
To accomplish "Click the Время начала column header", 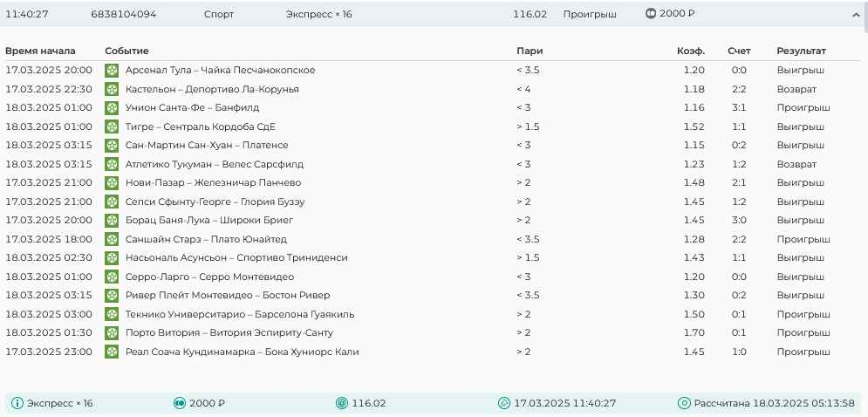I will tap(40, 51).
